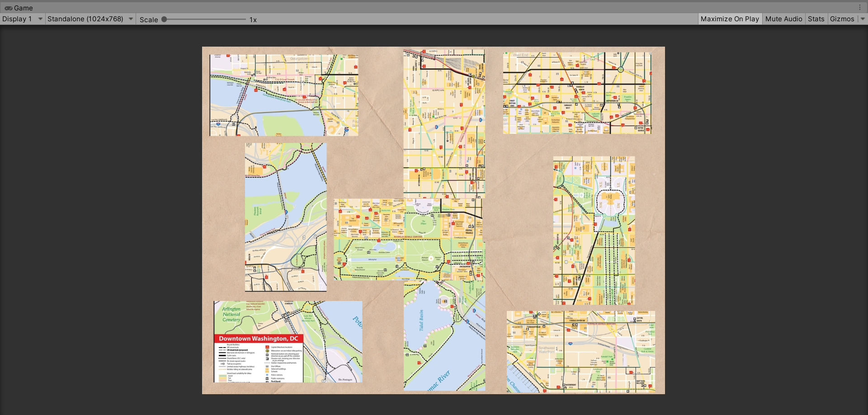The image size is (868, 415).
Task: Select the river piece above the Arlington legend piece
Action: [x=286, y=217]
